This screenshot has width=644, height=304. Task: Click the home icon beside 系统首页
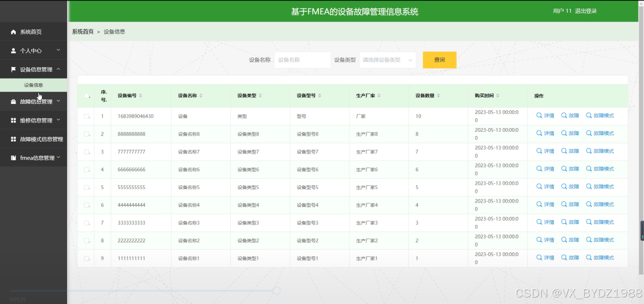(x=14, y=32)
